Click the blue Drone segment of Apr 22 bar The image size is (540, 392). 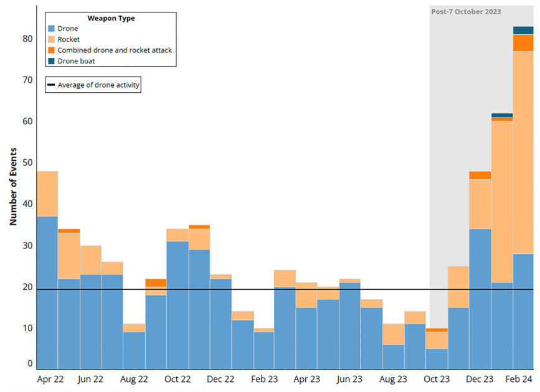coord(47,292)
